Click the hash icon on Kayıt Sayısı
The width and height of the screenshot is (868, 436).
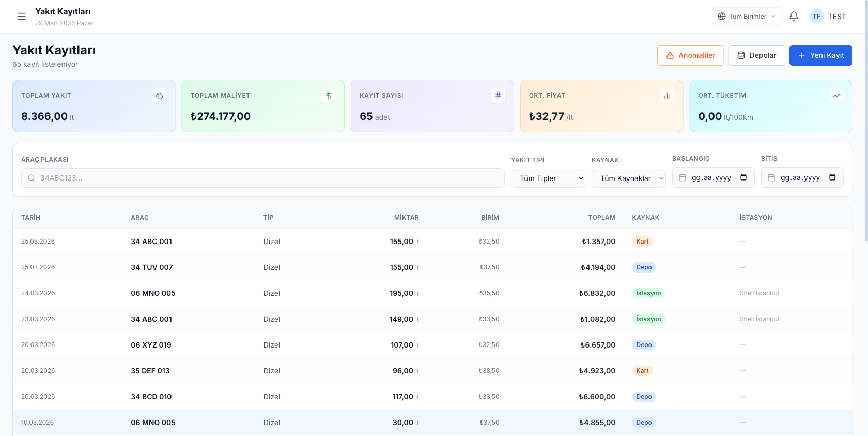pos(498,96)
